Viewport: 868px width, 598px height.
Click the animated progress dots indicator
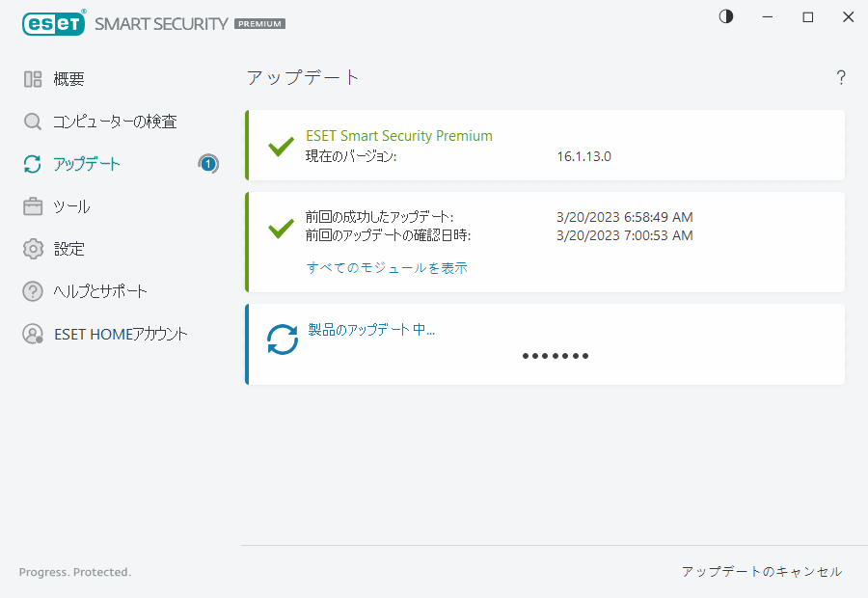[x=556, y=356]
